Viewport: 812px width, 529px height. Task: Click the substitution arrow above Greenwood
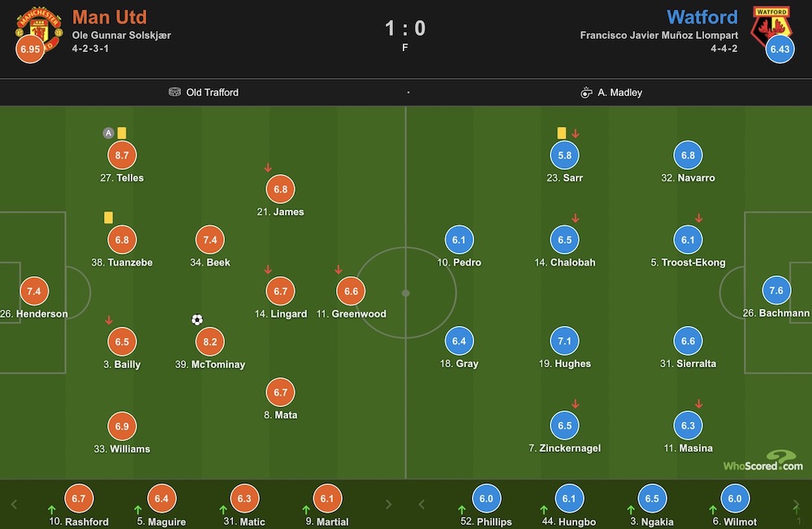click(x=338, y=270)
